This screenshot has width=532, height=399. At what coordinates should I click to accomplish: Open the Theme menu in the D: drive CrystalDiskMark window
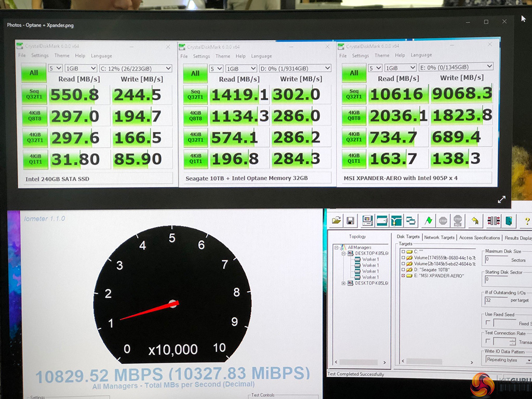222,56
